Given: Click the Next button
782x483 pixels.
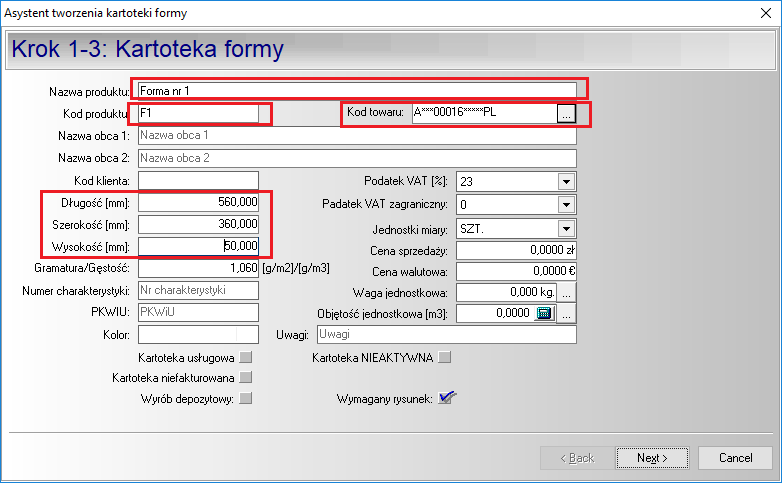Looking at the screenshot, I should (652, 458).
